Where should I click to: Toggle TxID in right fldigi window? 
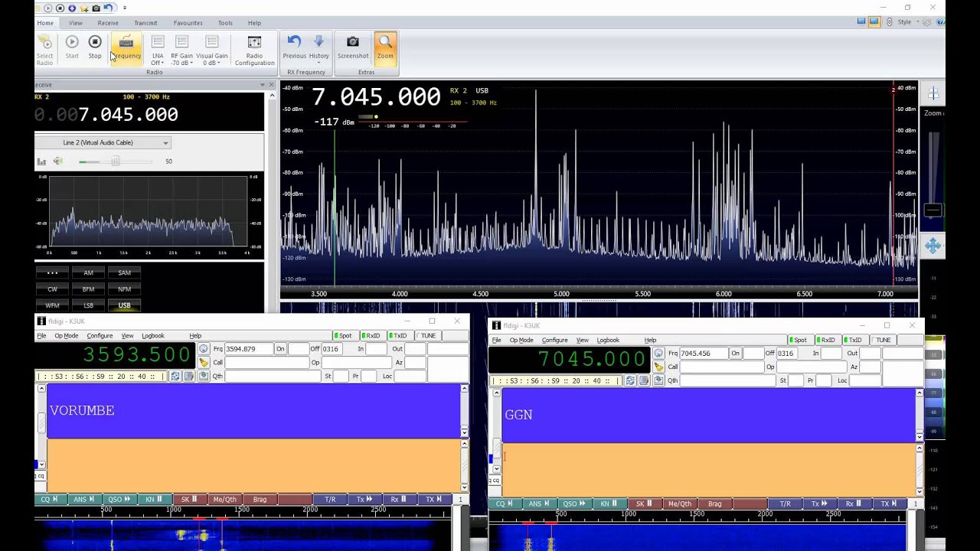pos(853,340)
